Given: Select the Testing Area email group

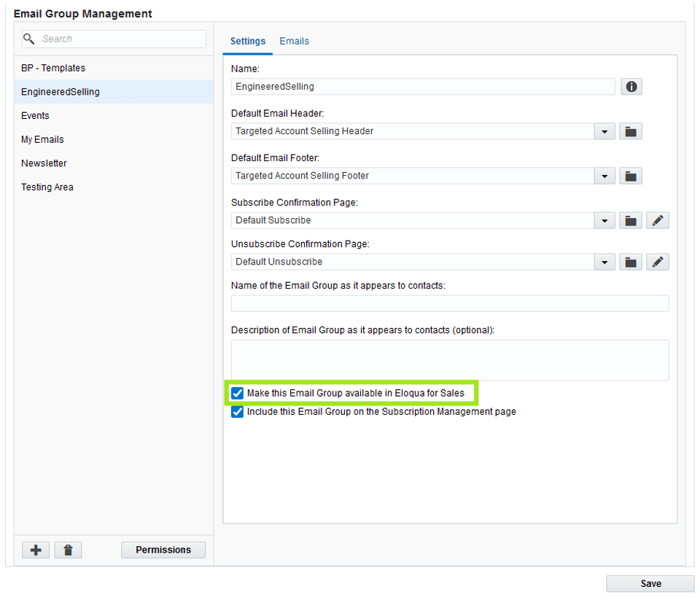Looking at the screenshot, I should pos(114,187).
